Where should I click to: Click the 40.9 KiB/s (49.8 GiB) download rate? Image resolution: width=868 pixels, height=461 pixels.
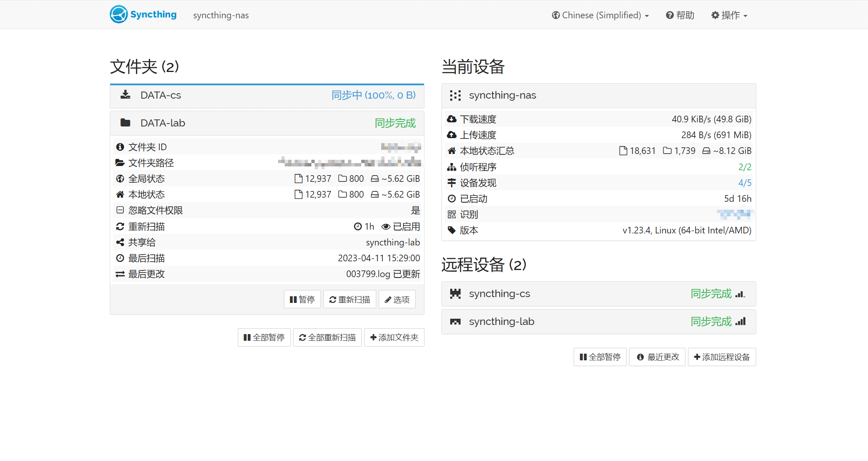(x=711, y=119)
